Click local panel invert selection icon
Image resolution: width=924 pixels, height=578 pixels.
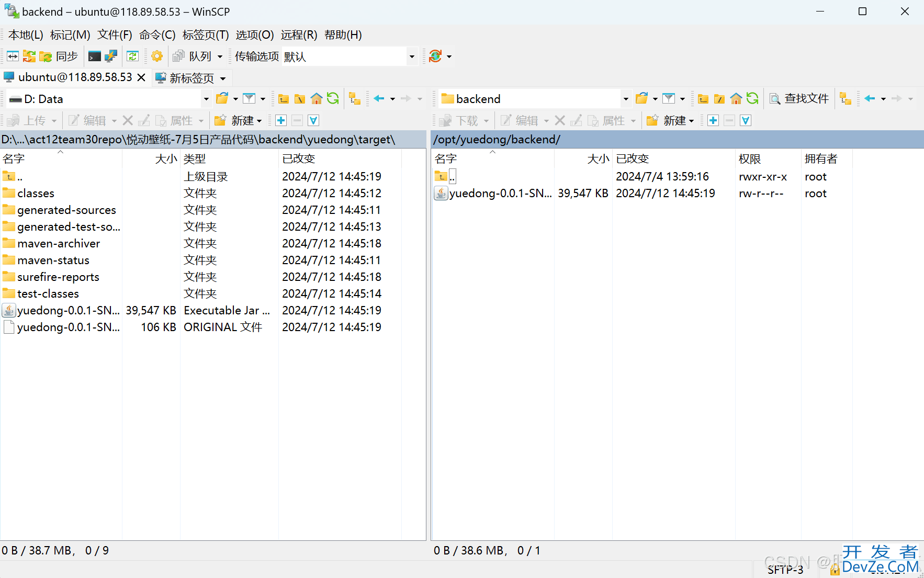point(313,120)
